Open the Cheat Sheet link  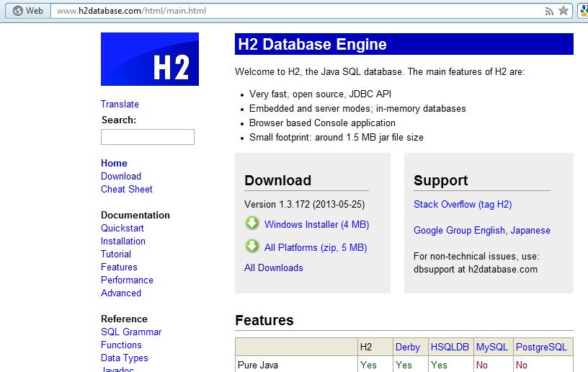(x=126, y=189)
